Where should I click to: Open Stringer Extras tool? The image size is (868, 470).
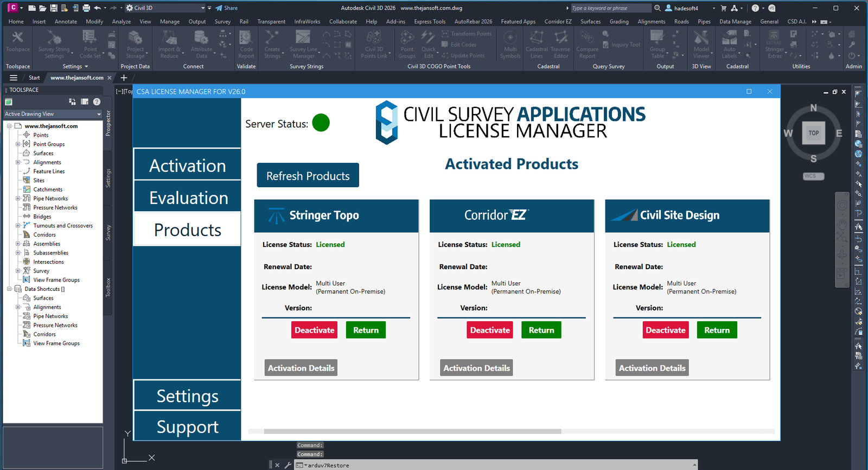click(775, 45)
